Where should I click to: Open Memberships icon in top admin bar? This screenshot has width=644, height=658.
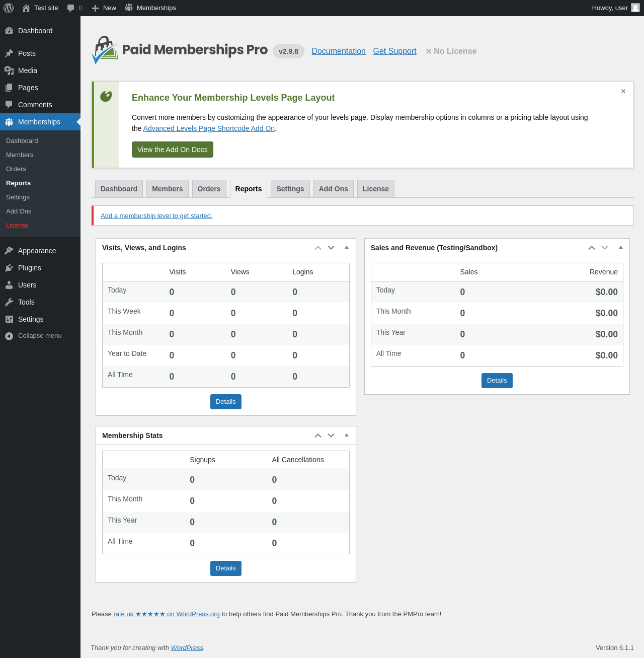[129, 8]
